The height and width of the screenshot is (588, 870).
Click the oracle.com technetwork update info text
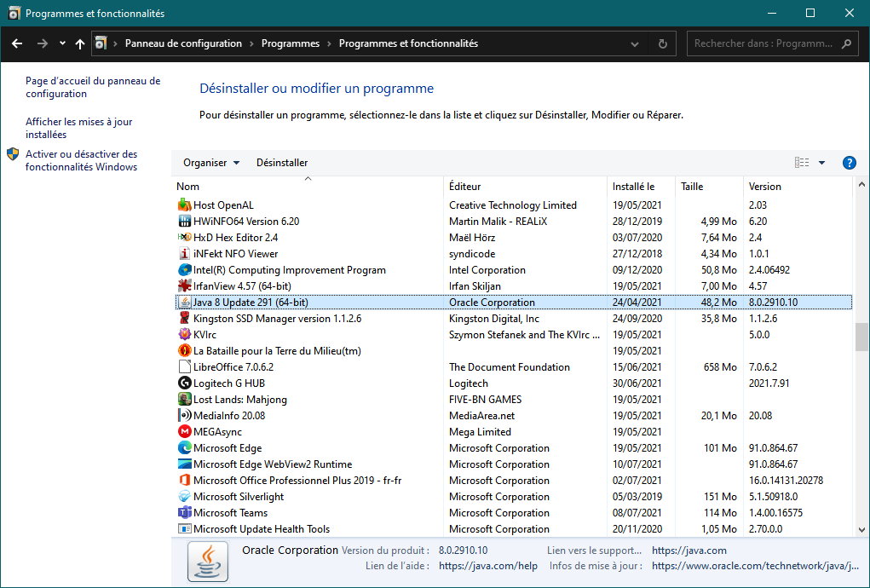coord(756,566)
